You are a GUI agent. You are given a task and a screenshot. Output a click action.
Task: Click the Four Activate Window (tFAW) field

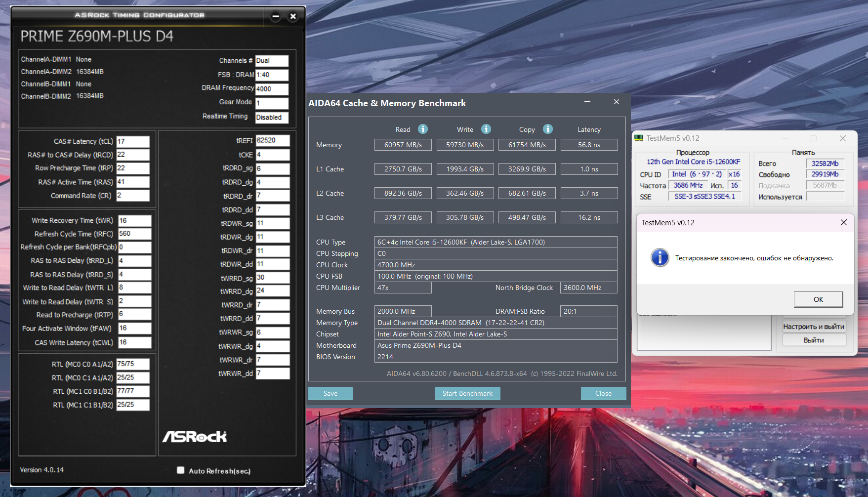135,329
